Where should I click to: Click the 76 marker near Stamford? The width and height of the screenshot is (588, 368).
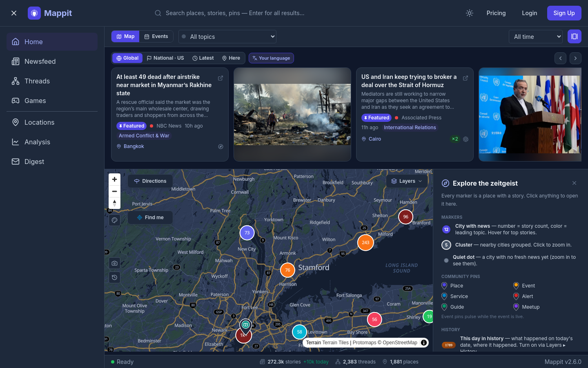coord(287,270)
